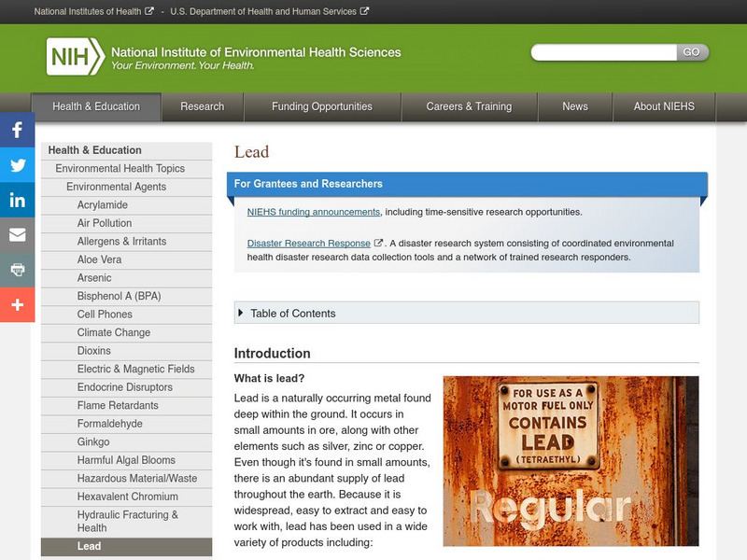Screen dimensions: 747x560
Task: Switch to the News section
Action: click(x=574, y=106)
